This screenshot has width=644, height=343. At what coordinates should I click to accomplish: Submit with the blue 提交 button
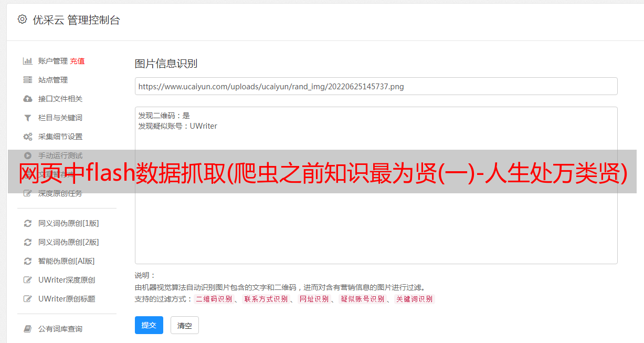(149, 325)
